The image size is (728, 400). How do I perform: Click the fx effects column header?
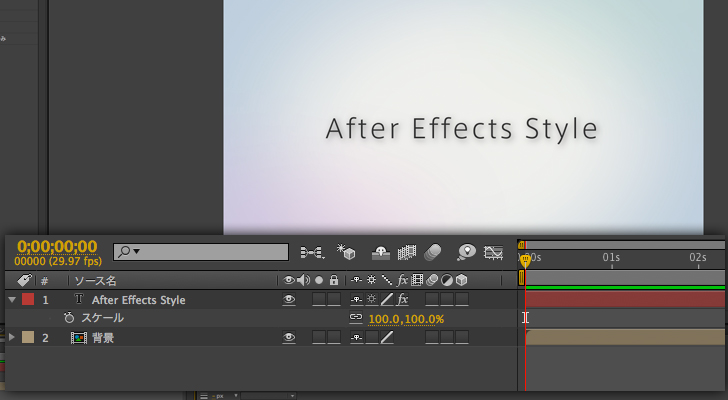coord(402,280)
